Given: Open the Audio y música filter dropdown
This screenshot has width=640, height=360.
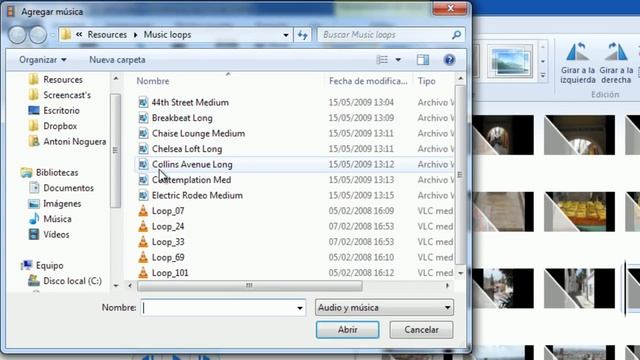Looking at the screenshot, I should (x=384, y=307).
